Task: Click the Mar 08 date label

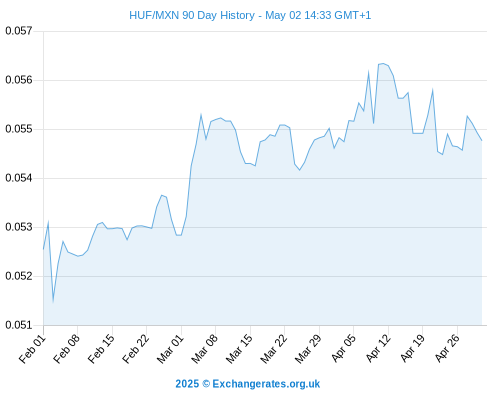Action: point(205,348)
